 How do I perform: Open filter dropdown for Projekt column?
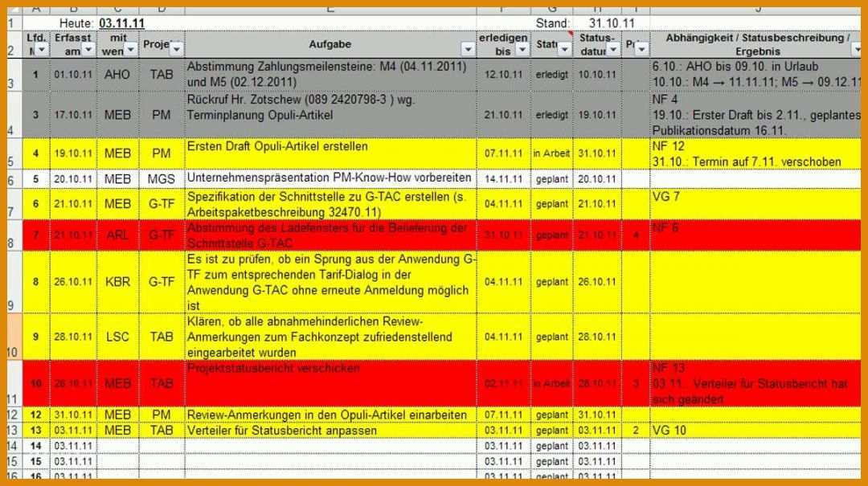coord(177,50)
